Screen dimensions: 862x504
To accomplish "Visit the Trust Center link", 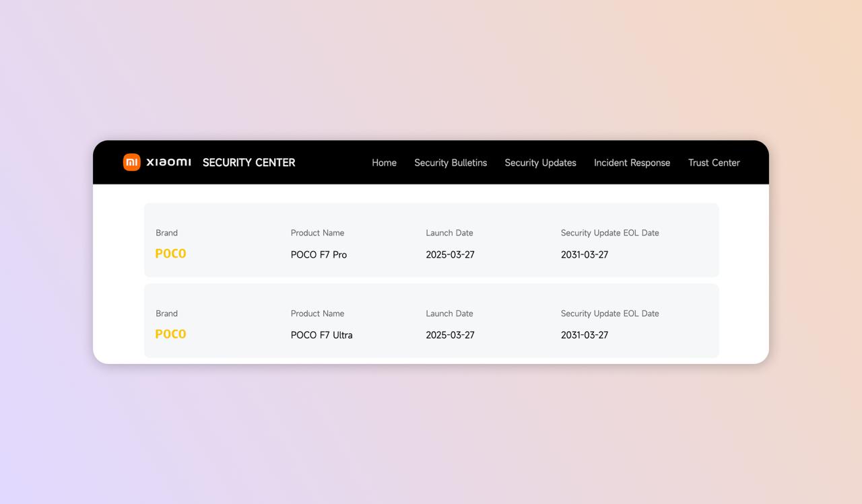I will 714,163.
